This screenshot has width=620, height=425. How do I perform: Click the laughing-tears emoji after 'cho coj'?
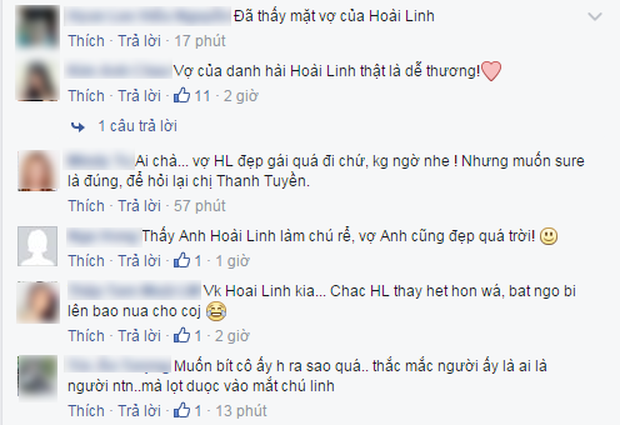[x=216, y=311]
